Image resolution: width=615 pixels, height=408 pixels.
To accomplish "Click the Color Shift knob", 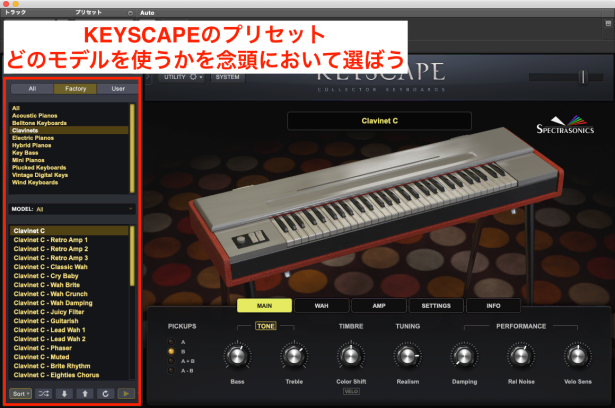I will pos(351,356).
